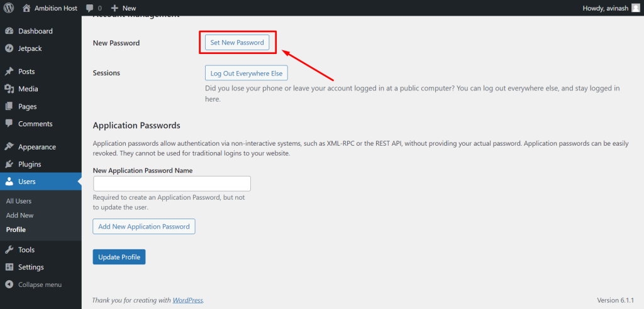Open the Howdy avinash account menu
This screenshot has height=309, width=644.
pyautogui.click(x=611, y=8)
